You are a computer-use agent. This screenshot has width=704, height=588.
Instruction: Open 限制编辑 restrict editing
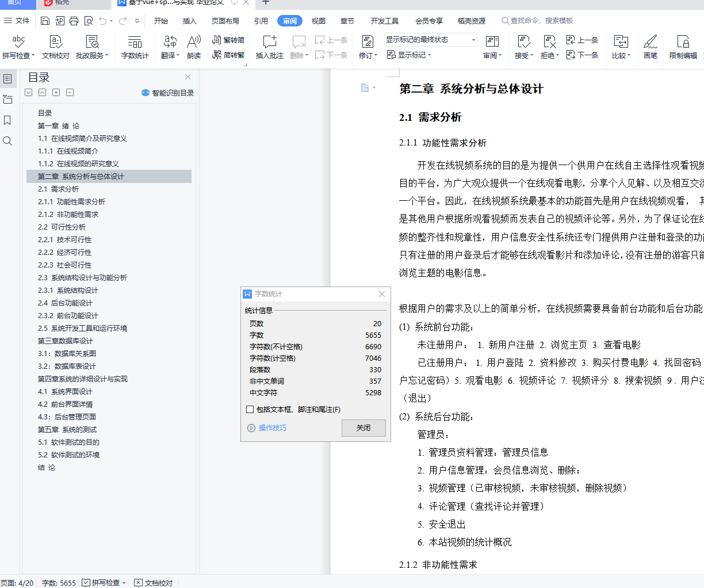(x=682, y=46)
